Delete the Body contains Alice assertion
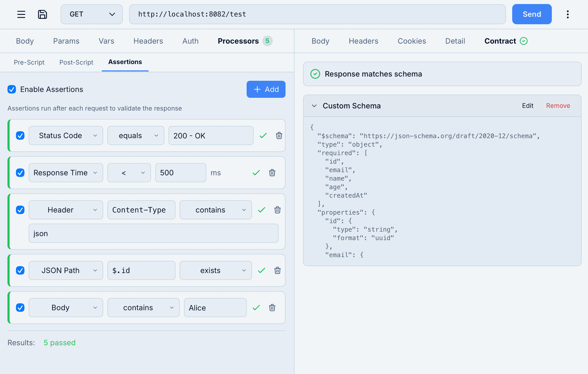Screen dimensions: 588x374 [272, 307]
